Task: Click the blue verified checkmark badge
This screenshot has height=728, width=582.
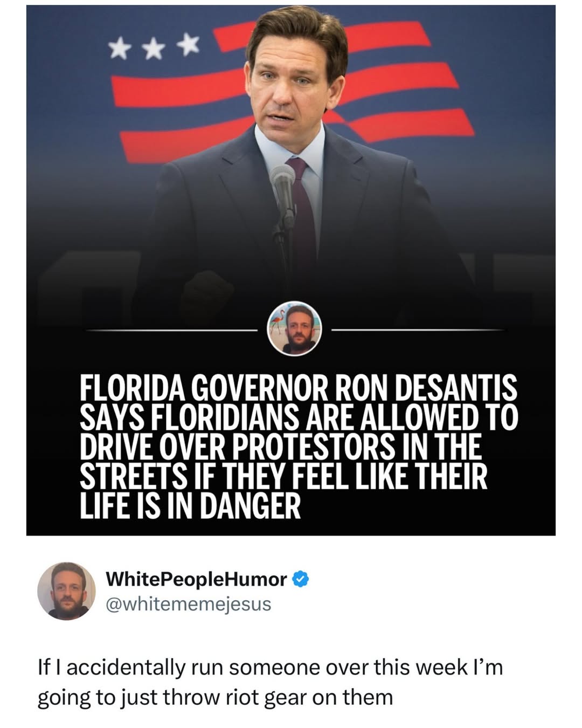Action: point(300,580)
